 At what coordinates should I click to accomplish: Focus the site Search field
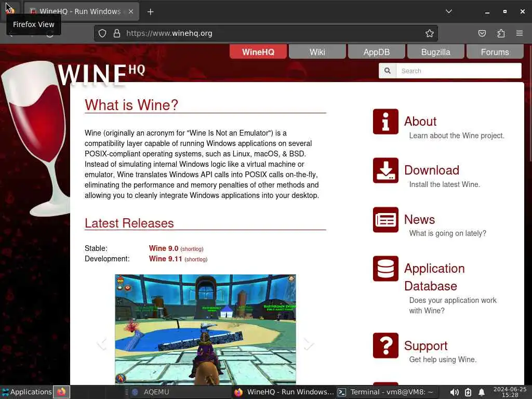pyautogui.click(x=459, y=71)
